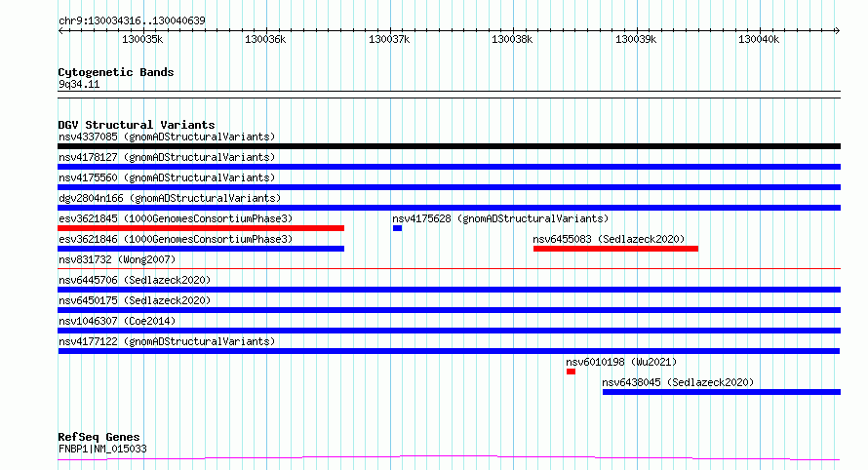Open the nsv6455083 (Sedlazeck2020) label

[x=609, y=239]
